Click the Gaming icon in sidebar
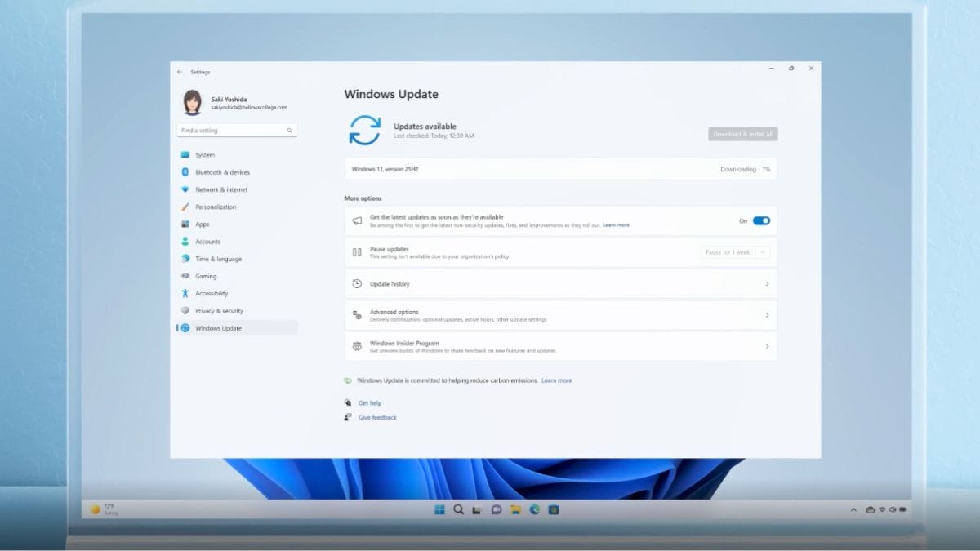The width and height of the screenshot is (980, 551). [185, 276]
